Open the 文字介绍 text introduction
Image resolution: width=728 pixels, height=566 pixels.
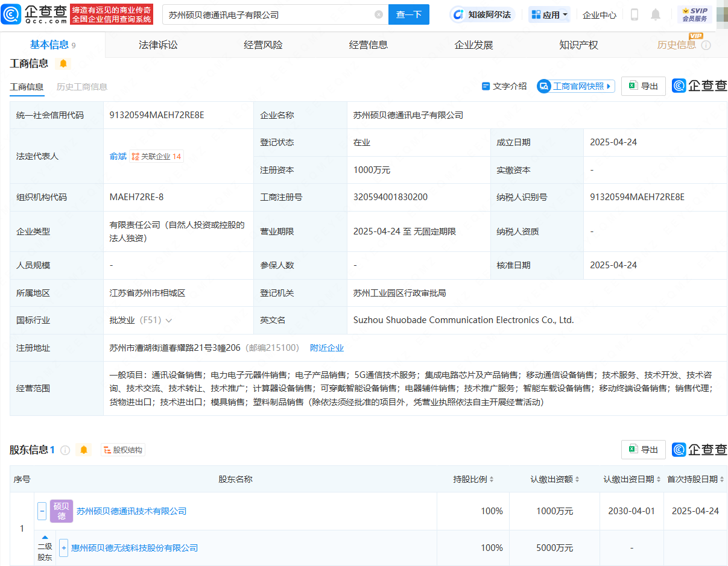pos(504,86)
